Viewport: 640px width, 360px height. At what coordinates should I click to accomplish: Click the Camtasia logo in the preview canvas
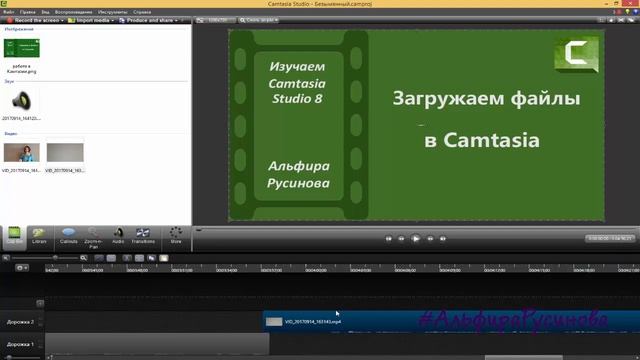click(x=576, y=54)
